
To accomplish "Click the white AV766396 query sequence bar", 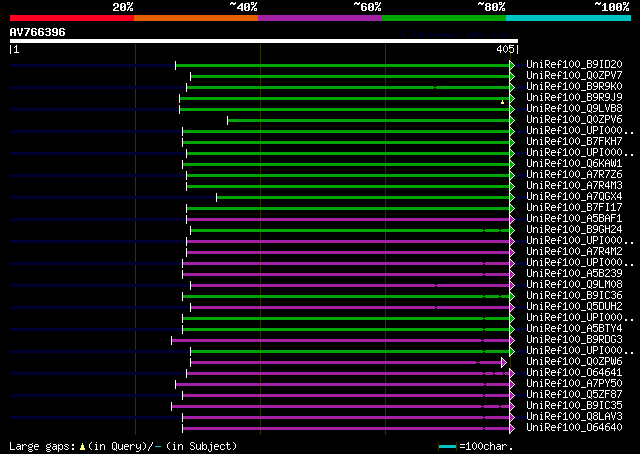I will pos(264,41).
